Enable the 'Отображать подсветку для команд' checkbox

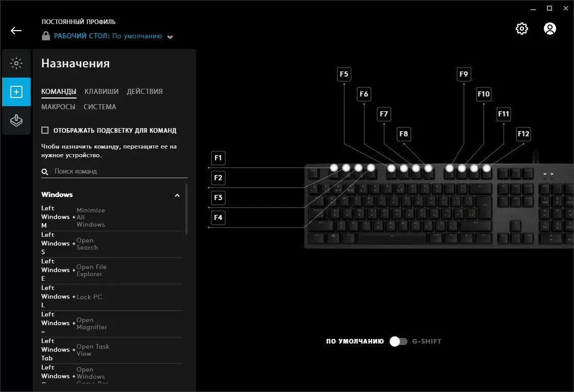[x=45, y=130]
